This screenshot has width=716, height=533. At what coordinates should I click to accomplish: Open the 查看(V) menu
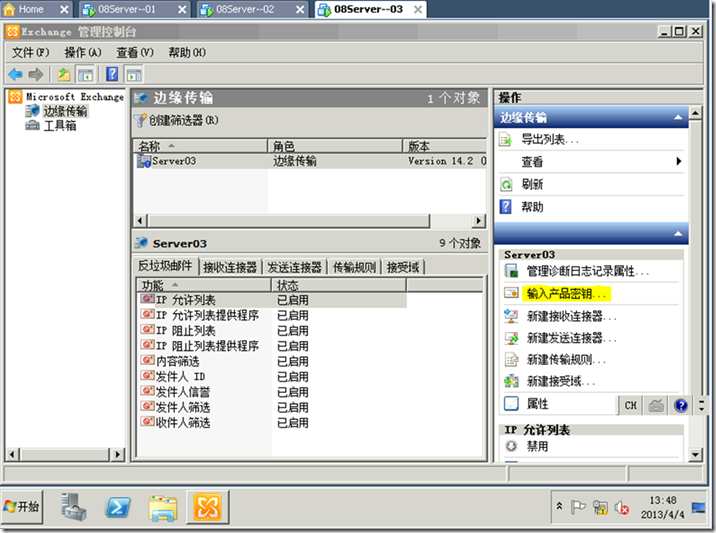coord(135,53)
